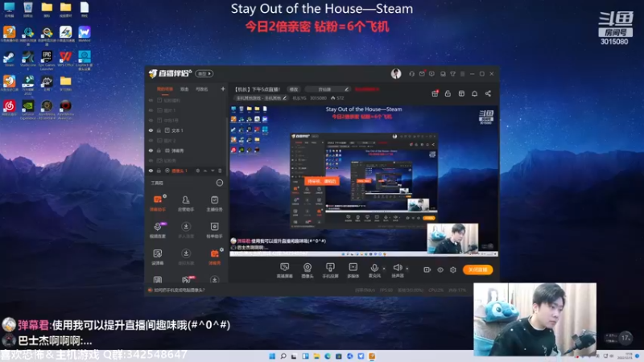
Task: Open the 房管助手 tool
Action: [186, 203]
